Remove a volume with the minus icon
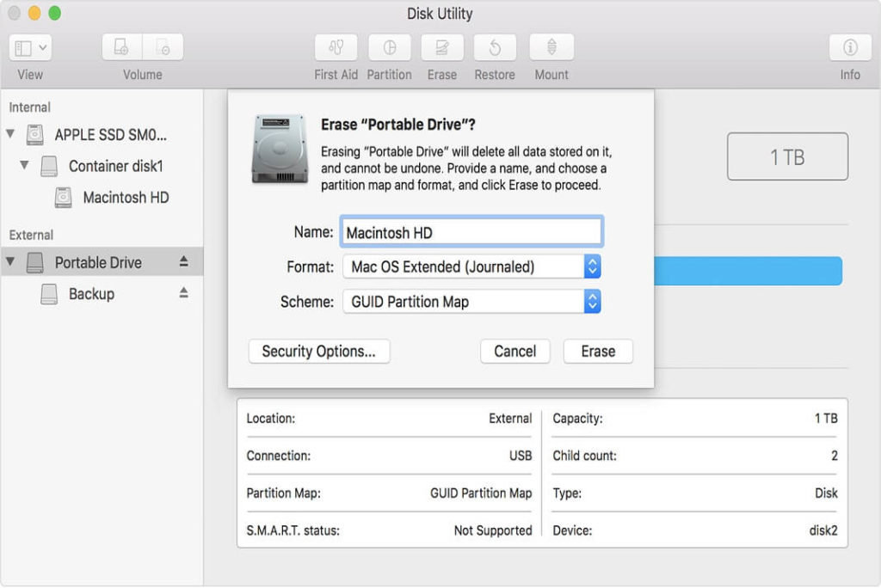Viewport: 881px width, 588px height. [x=163, y=47]
